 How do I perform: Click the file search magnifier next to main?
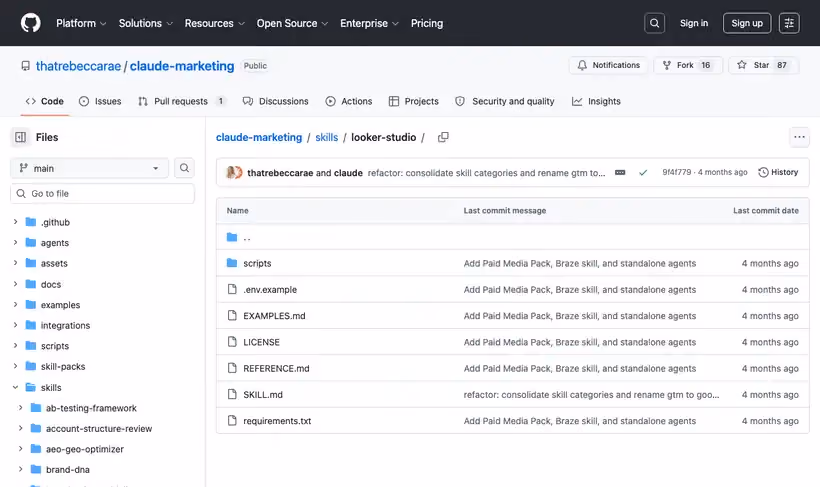(x=184, y=168)
